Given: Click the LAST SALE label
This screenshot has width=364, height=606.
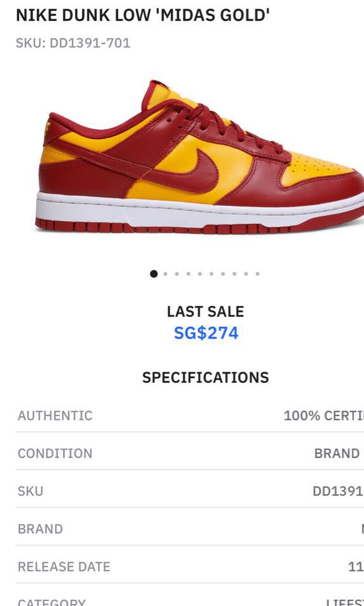Looking at the screenshot, I should click(206, 311).
